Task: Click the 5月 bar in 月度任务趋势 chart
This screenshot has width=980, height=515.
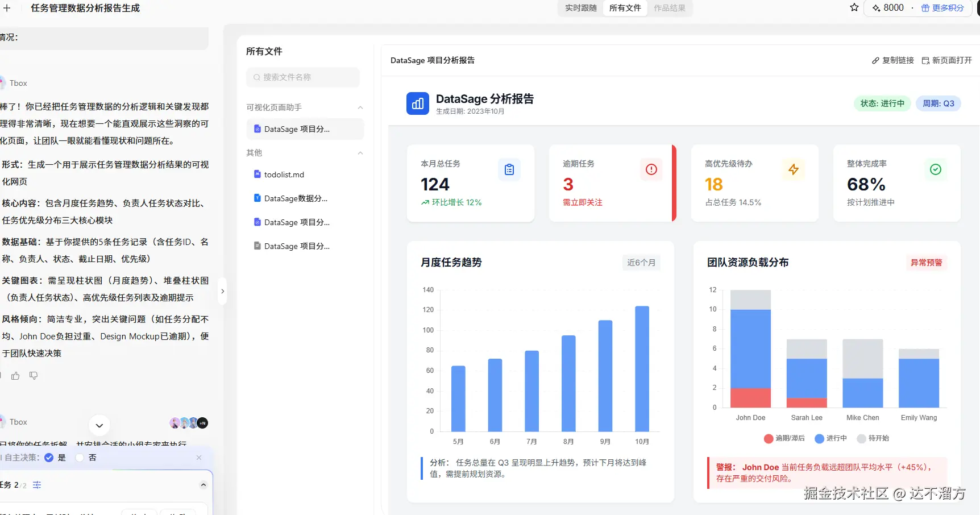Action: pyautogui.click(x=458, y=398)
